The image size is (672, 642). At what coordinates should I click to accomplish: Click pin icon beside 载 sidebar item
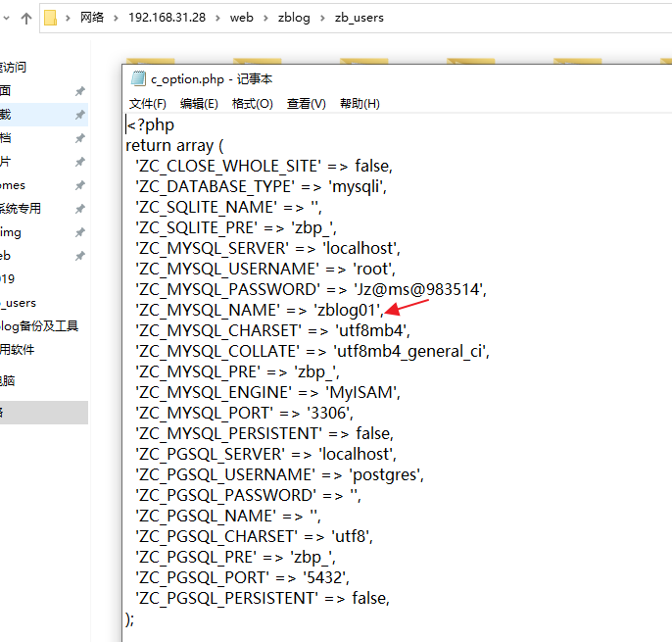click(x=80, y=115)
